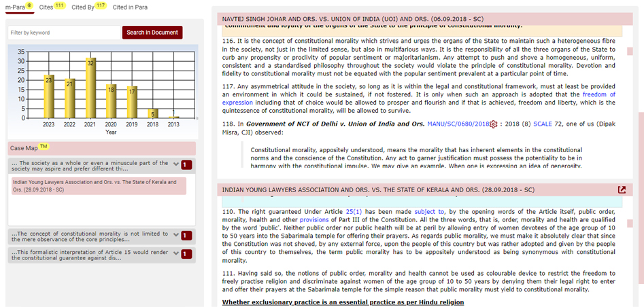Click the 2021 bar in the year chart
Image resolution: width=644 pixels, height=307 pixels.
[x=90, y=88]
